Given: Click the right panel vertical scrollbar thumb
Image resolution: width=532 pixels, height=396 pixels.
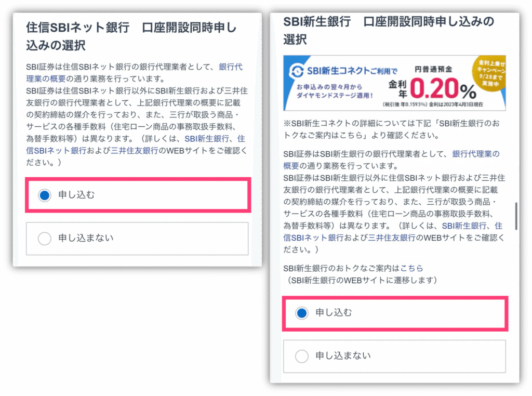Looking at the screenshot, I should click(x=516, y=217).
